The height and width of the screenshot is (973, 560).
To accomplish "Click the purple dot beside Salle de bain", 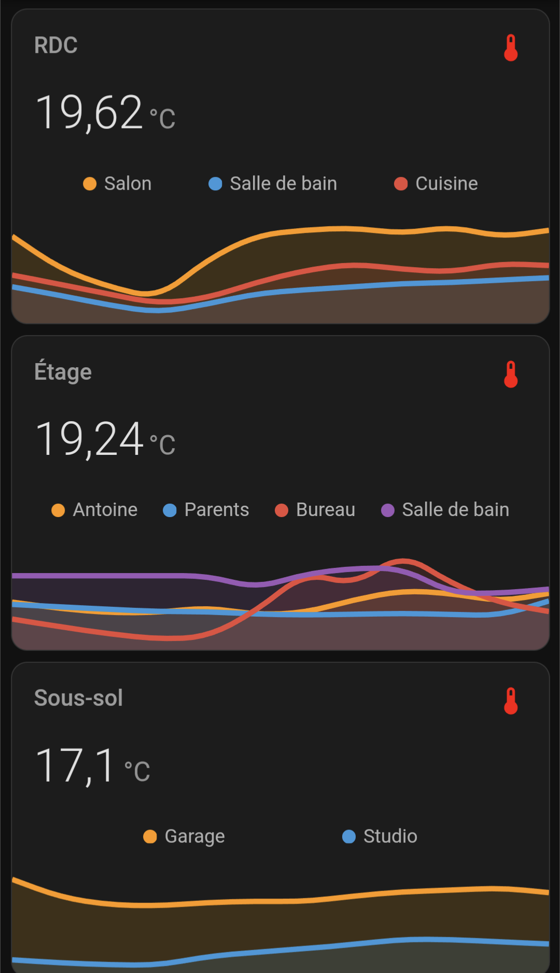I will 388,510.
